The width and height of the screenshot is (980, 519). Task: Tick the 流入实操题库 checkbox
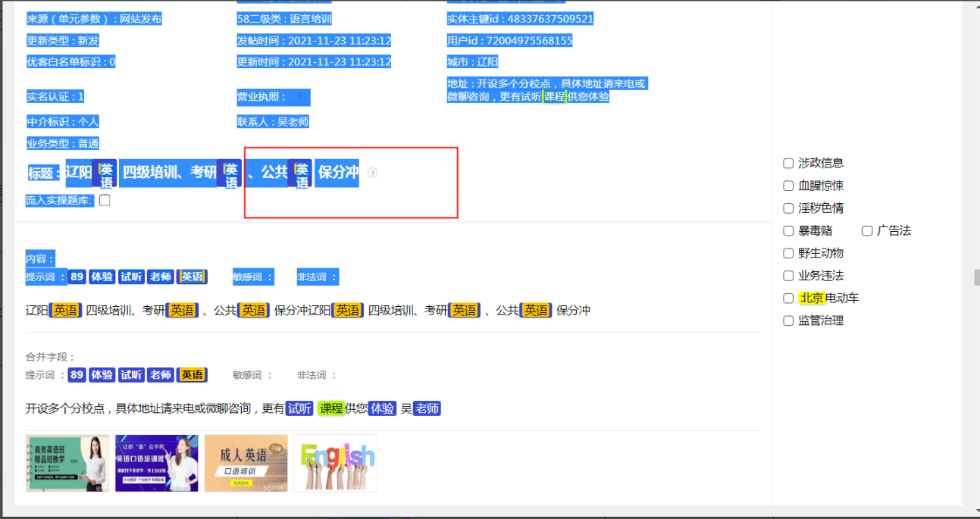click(105, 201)
